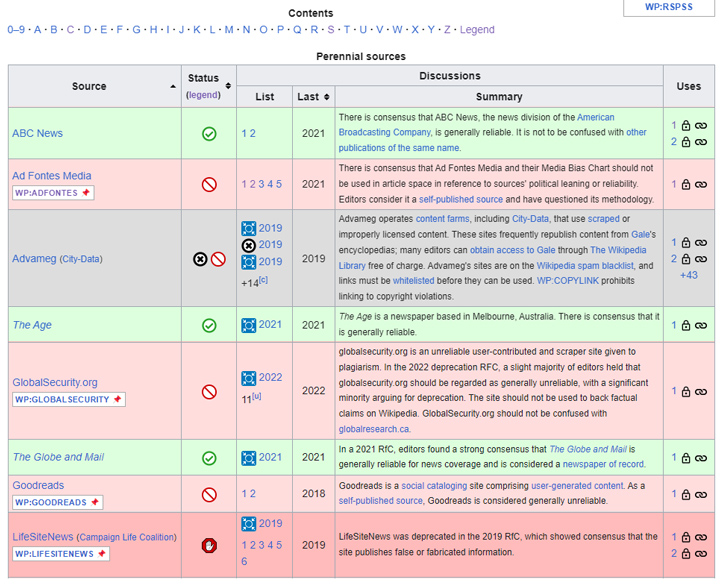This screenshot has height=587, width=720.
Task: Click the RfC icon beside Globe and Mail 2021
Action: 248,458
